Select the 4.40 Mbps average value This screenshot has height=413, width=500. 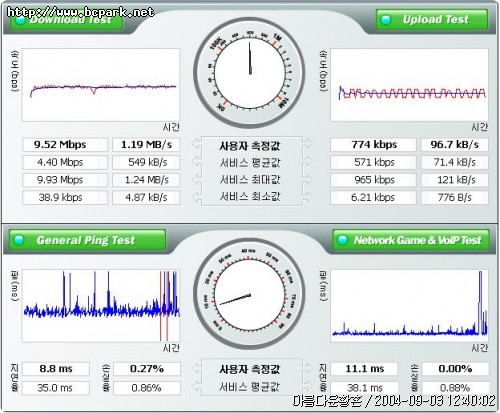pos(65,162)
